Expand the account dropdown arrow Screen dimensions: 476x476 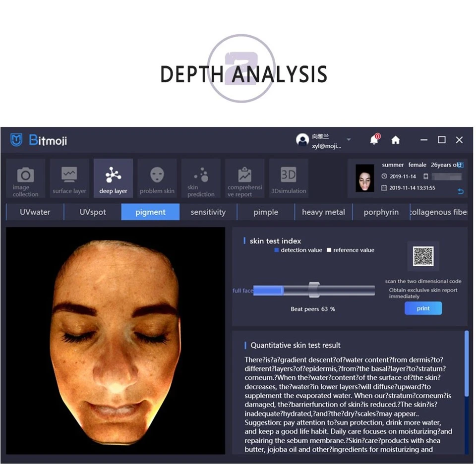(x=349, y=140)
